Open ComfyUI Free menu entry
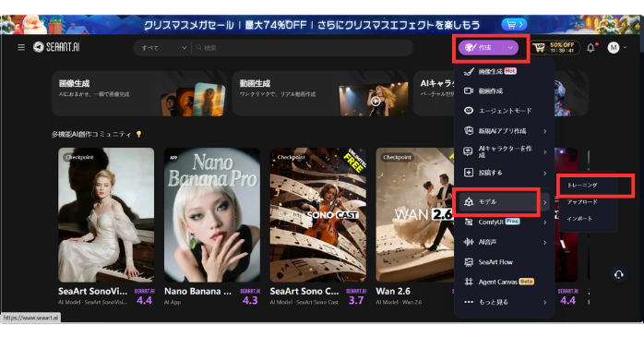 [505, 222]
